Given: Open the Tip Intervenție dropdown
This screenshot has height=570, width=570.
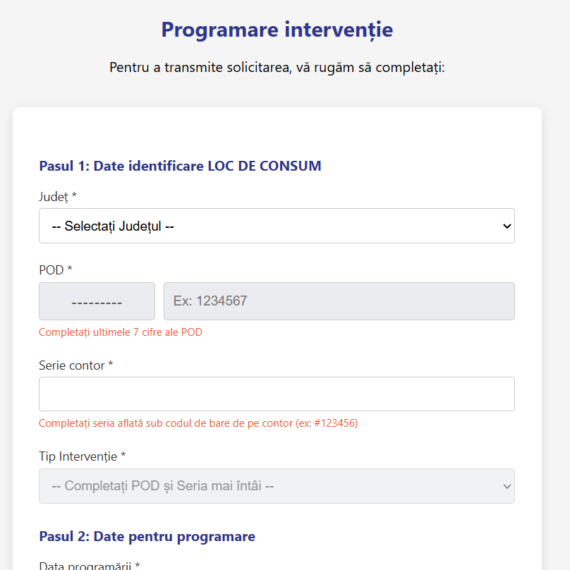Looking at the screenshot, I should (x=277, y=486).
